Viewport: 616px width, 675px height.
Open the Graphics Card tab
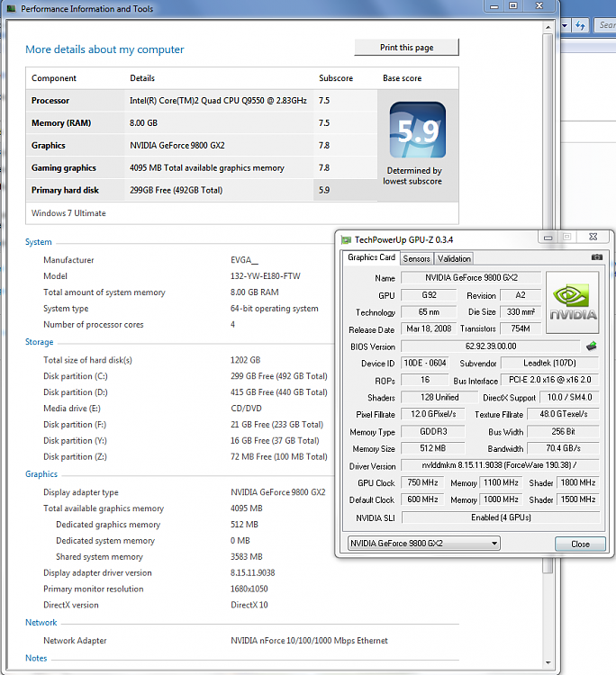pos(371,257)
